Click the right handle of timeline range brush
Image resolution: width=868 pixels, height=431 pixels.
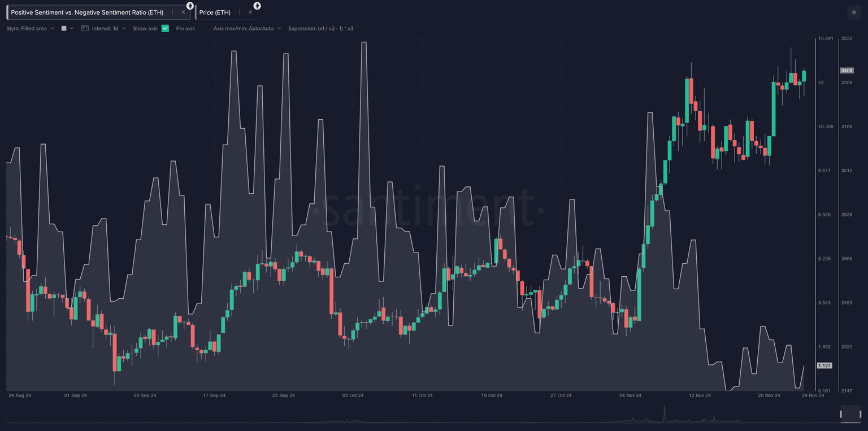point(861,414)
